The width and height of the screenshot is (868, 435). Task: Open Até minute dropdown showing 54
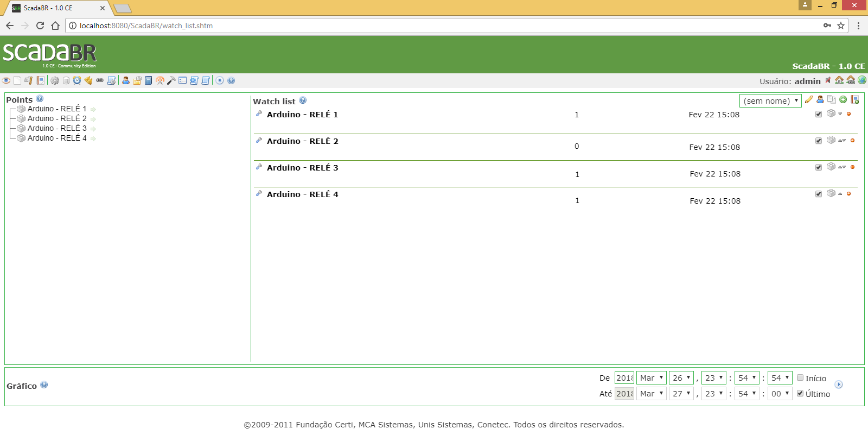(x=747, y=393)
